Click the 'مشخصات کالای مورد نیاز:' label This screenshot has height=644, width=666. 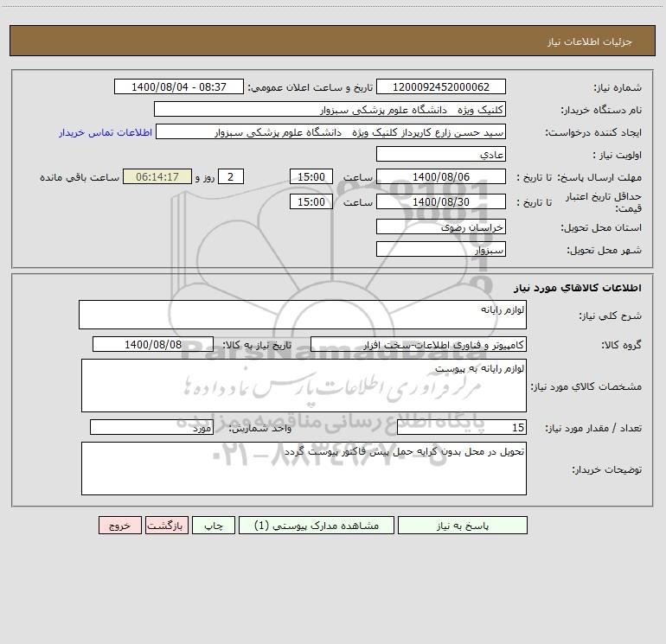586,386
